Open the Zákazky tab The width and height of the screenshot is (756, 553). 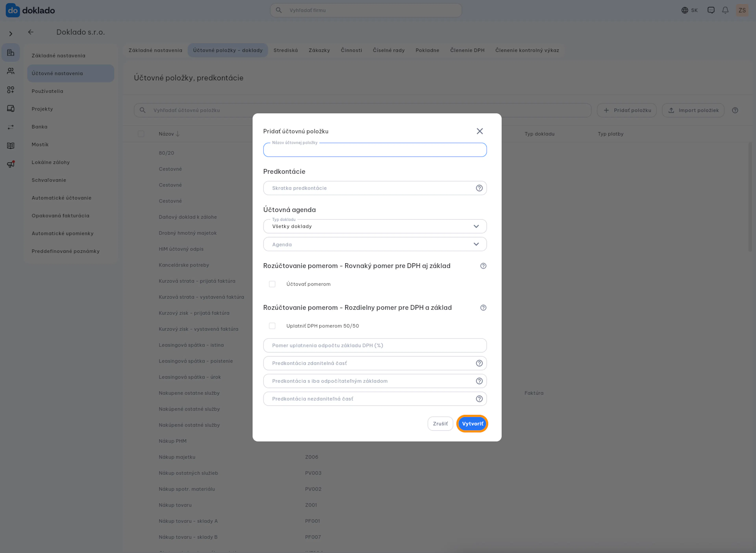click(319, 50)
